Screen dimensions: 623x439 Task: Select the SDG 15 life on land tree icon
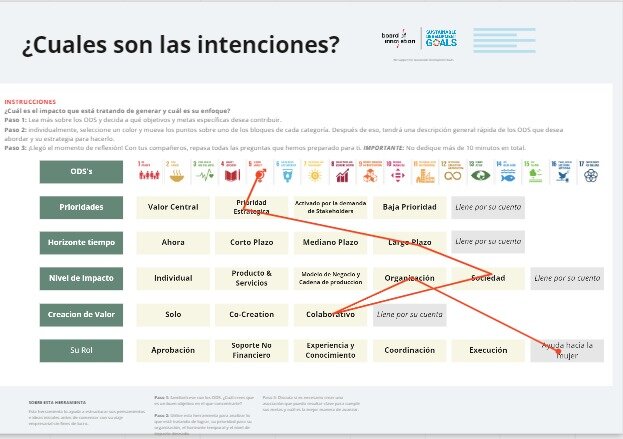535,172
